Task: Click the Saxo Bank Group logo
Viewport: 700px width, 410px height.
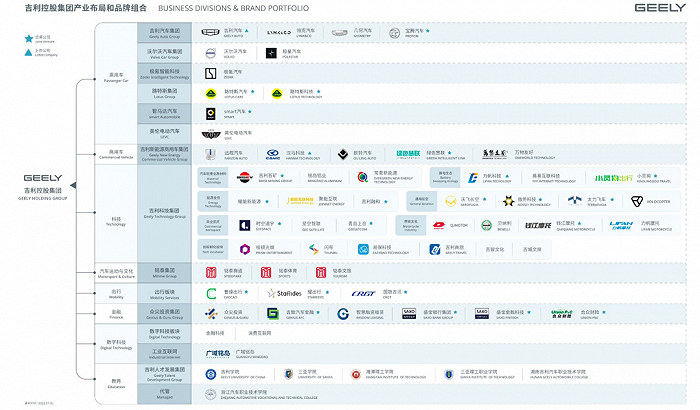Action: coord(409,314)
